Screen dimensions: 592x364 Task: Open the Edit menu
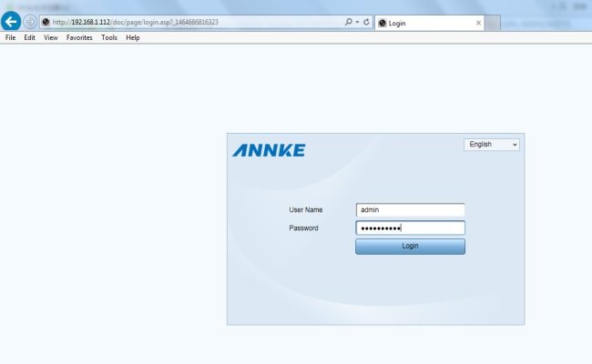(30, 38)
